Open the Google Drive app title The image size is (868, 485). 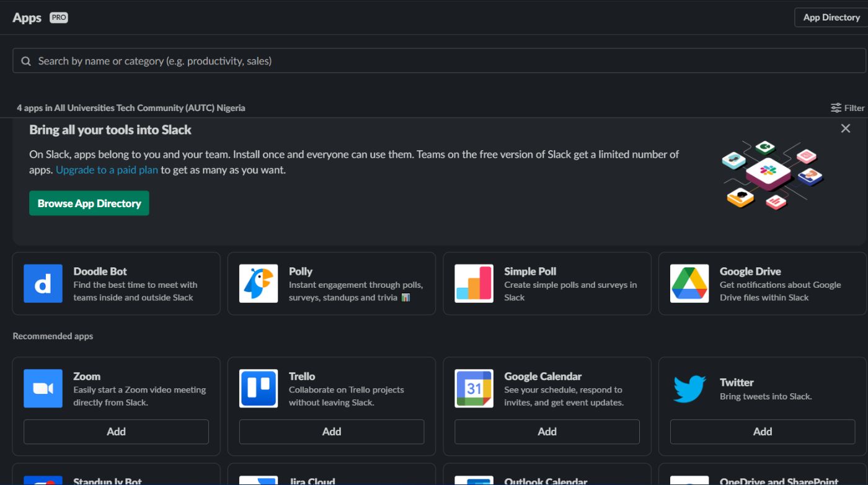pos(750,271)
